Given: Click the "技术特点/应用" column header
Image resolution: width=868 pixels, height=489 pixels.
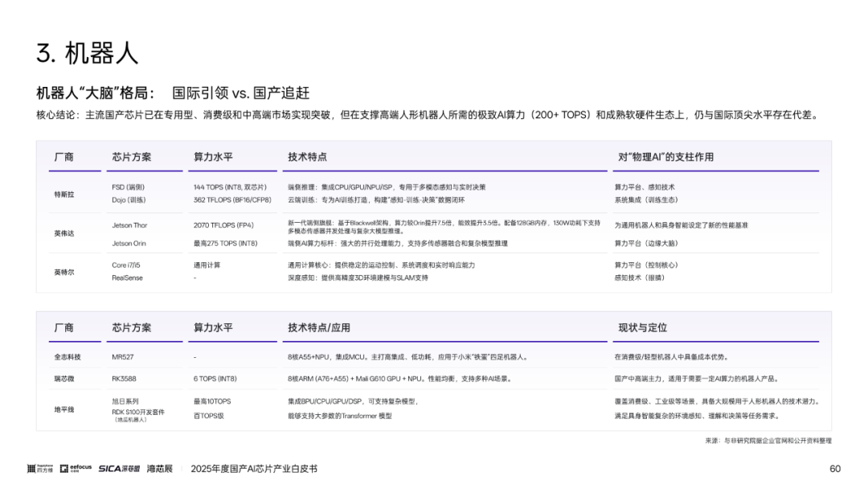Looking at the screenshot, I should pyautogui.click(x=319, y=327).
